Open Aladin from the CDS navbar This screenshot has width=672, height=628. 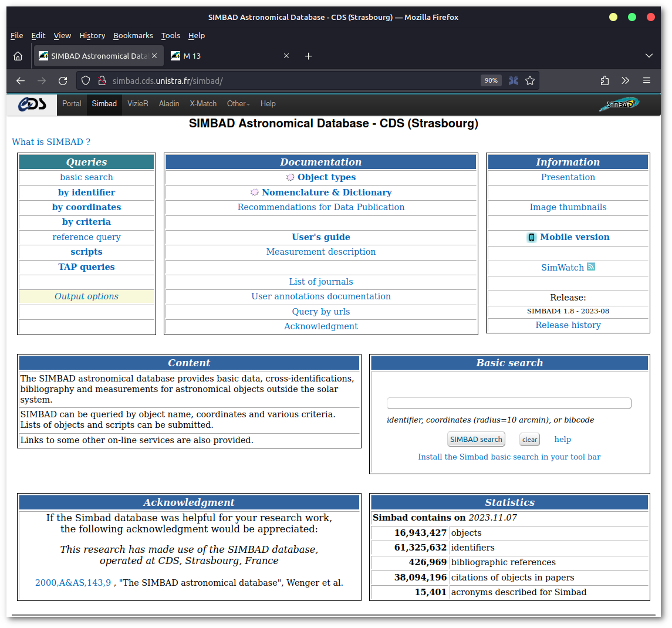point(169,104)
